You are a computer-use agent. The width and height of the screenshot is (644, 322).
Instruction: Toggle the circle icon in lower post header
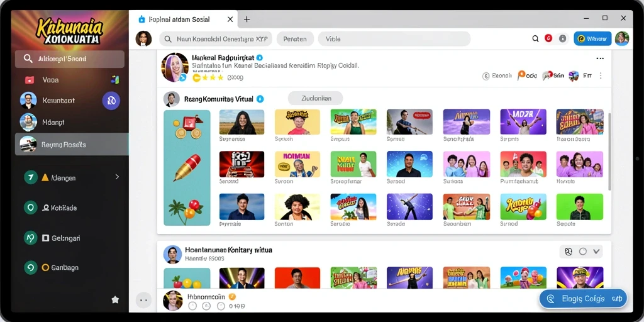[582, 252]
